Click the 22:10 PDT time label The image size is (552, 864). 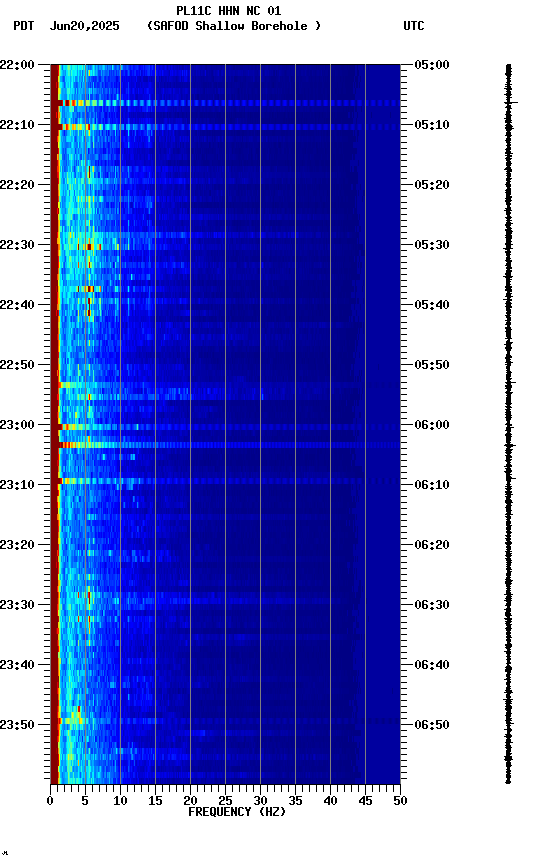(17, 125)
